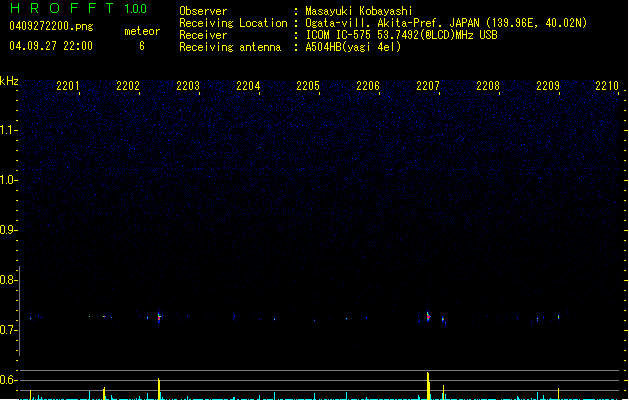
Task: Click the yellow power spike between 2202 and 2203
Action: (x=159, y=388)
